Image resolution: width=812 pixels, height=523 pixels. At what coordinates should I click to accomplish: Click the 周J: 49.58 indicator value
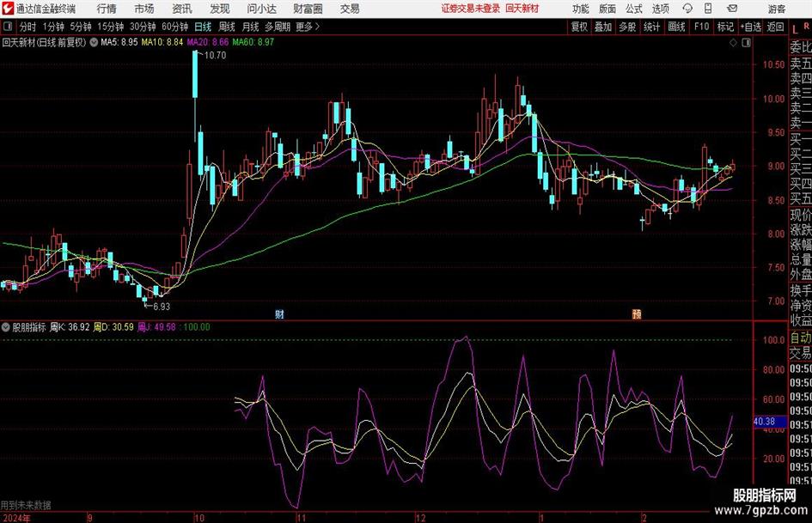point(157,327)
